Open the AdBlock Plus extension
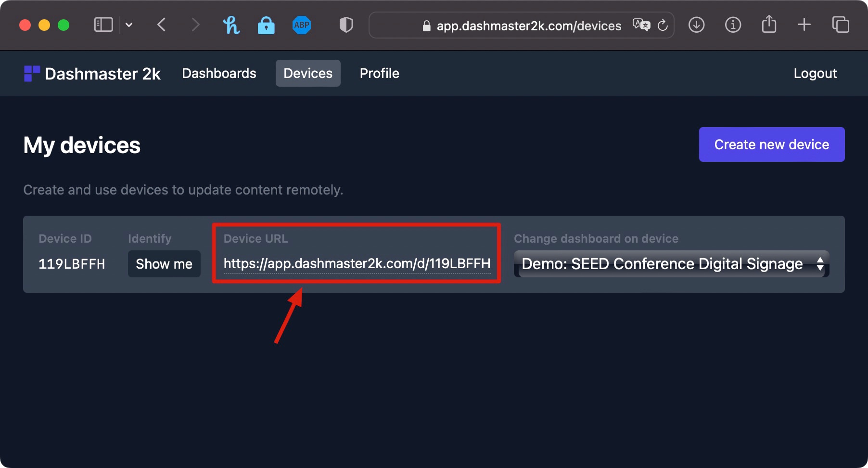868x468 pixels. 301,25
